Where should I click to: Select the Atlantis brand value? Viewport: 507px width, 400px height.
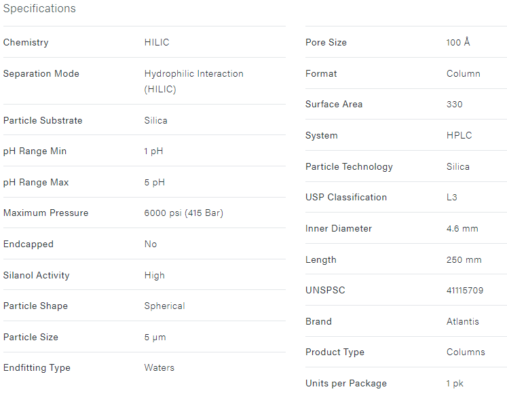(463, 322)
